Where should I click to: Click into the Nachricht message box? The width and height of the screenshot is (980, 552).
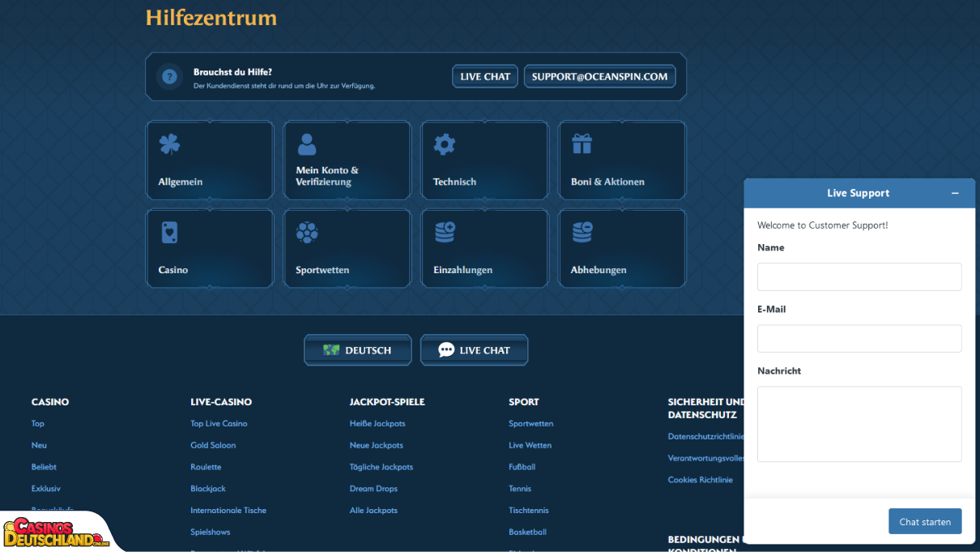[859, 424]
